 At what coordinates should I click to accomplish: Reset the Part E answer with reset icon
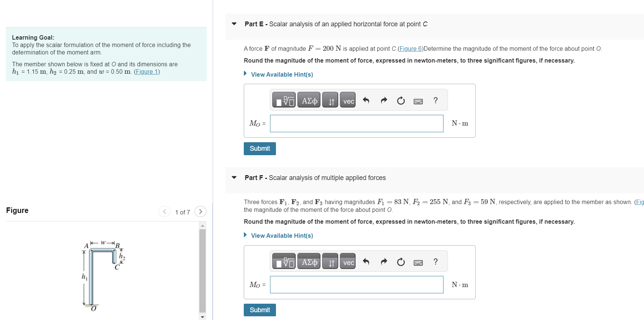click(x=401, y=100)
